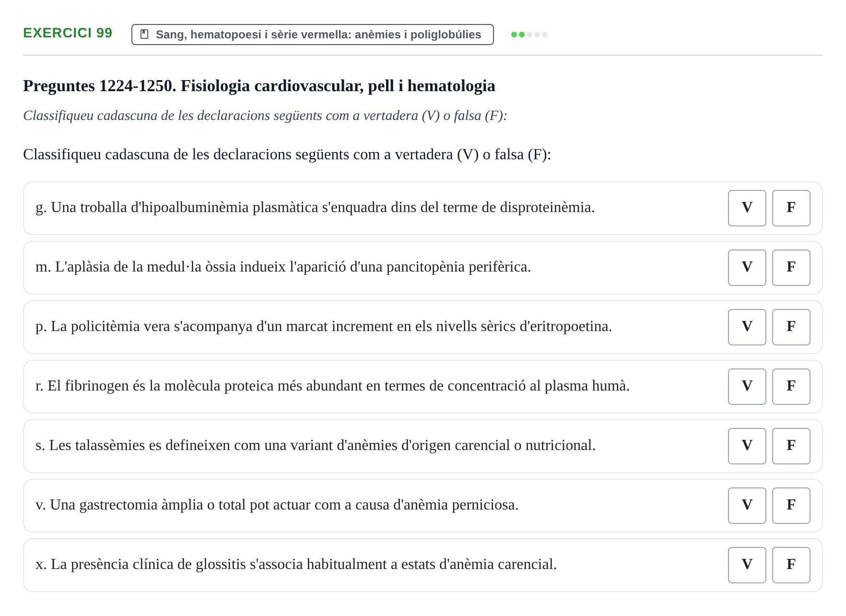The width and height of the screenshot is (846, 616).
Task: Click the heading 'Preguntes 1224-1250. Fisiologia cardiovascular'
Action: click(x=259, y=86)
